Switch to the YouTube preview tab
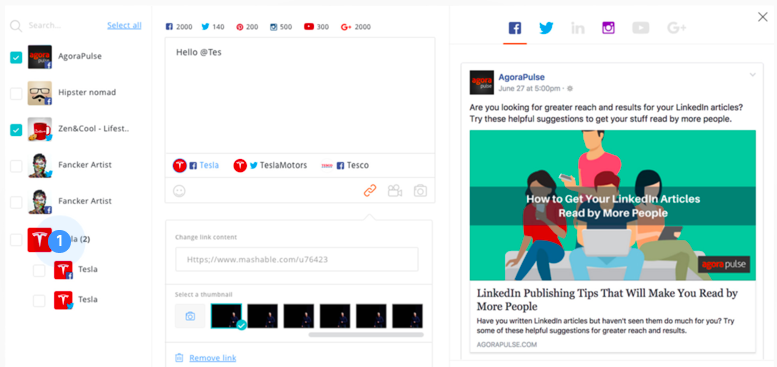The height and width of the screenshot is (367, 777). 641,28
